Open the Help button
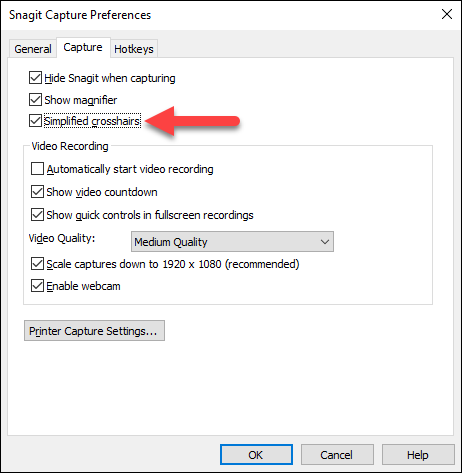This screenshot has width=462, height=473. [x=418, y=455]
